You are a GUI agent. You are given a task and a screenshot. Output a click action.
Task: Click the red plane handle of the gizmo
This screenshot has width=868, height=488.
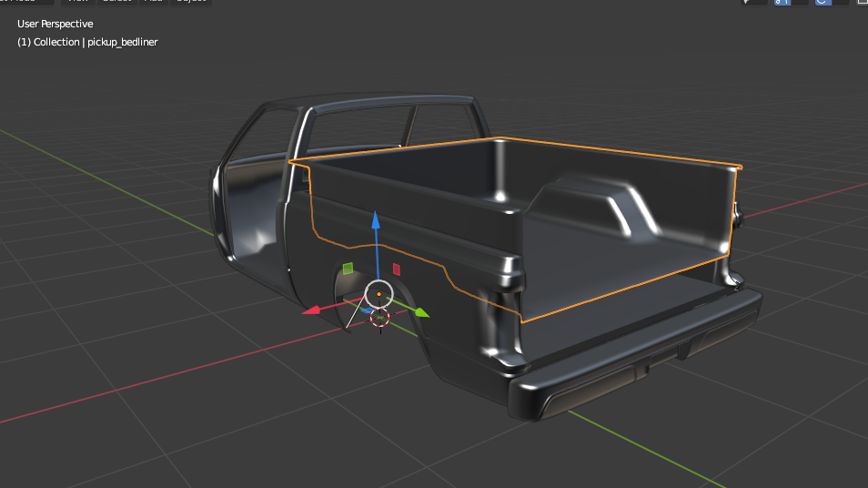397,269
